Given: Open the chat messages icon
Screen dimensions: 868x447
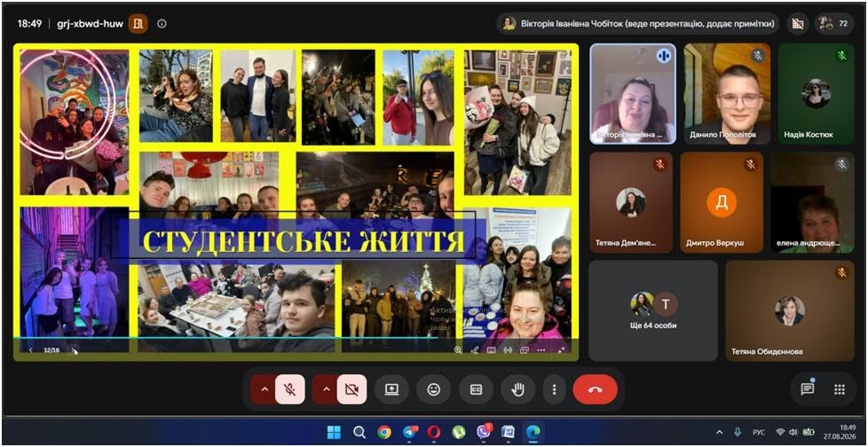Looking at the screenshot, I should [807, 389].
